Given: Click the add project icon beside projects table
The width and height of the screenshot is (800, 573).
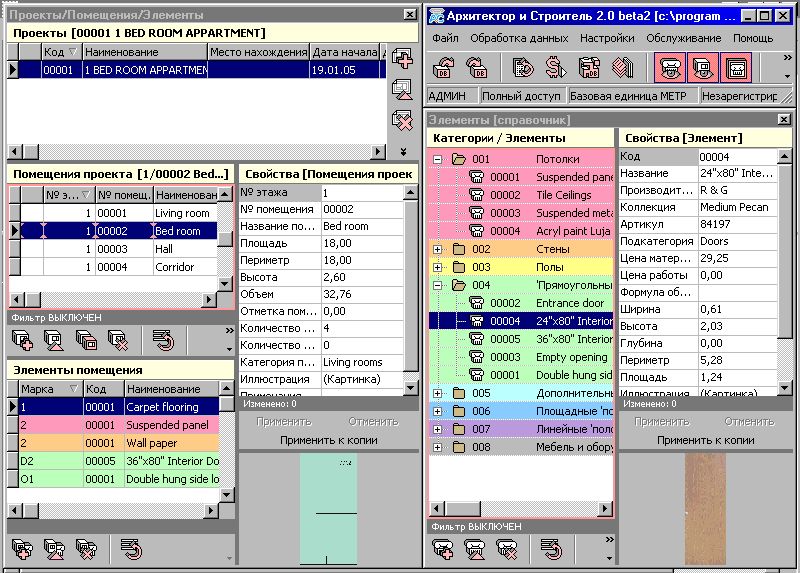Looking at the screenshot, I should (x=403, y=59).
